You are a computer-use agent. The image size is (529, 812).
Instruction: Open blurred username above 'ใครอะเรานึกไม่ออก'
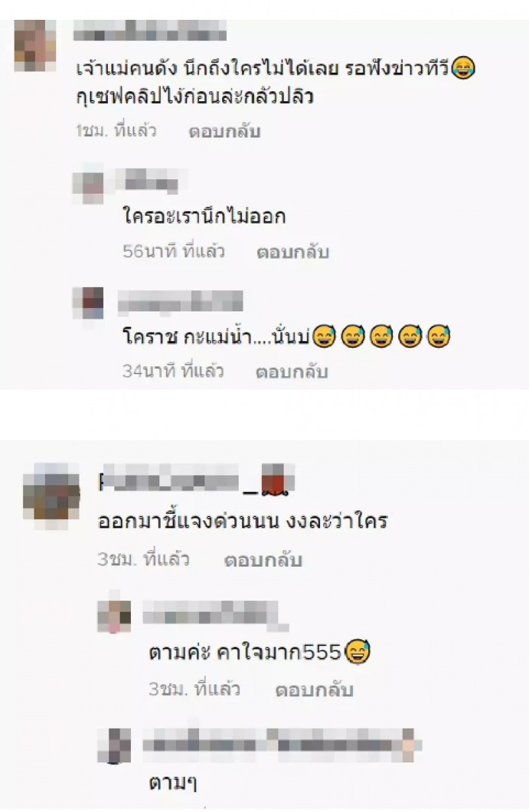click(151, 181)
